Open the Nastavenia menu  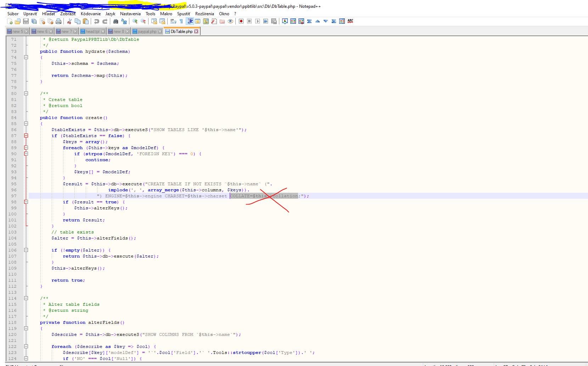pyautogui.click(x=130, y=14)
